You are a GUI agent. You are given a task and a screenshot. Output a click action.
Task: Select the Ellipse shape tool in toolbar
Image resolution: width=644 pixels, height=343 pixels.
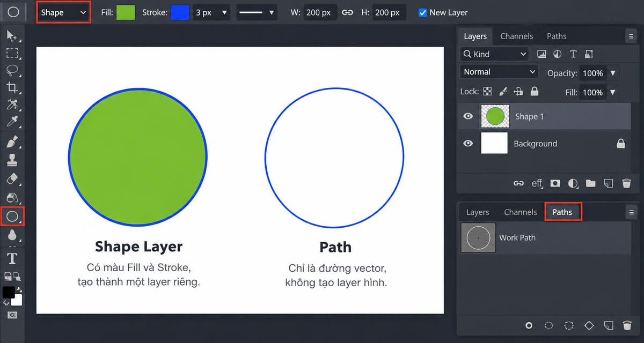coord(12,217)
